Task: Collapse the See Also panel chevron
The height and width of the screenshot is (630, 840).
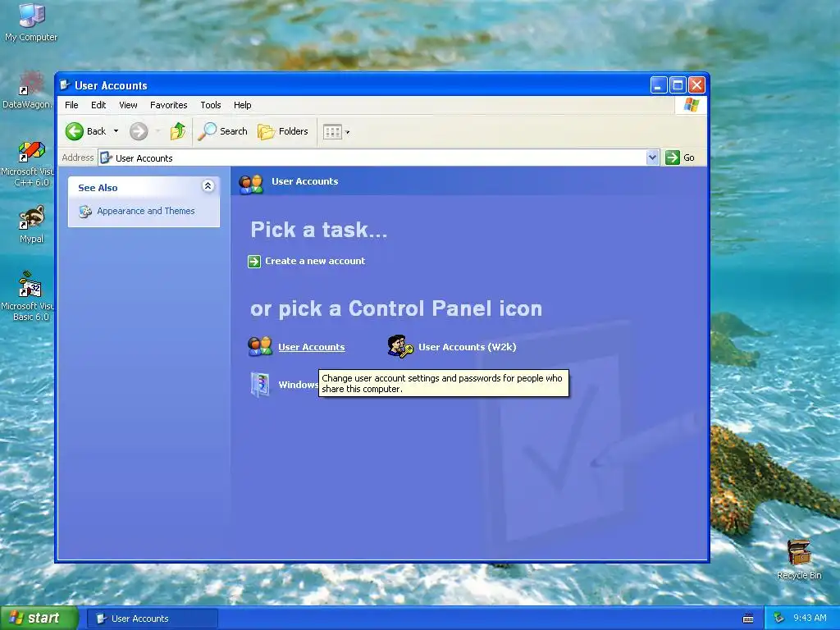Action: coord(208,186)
